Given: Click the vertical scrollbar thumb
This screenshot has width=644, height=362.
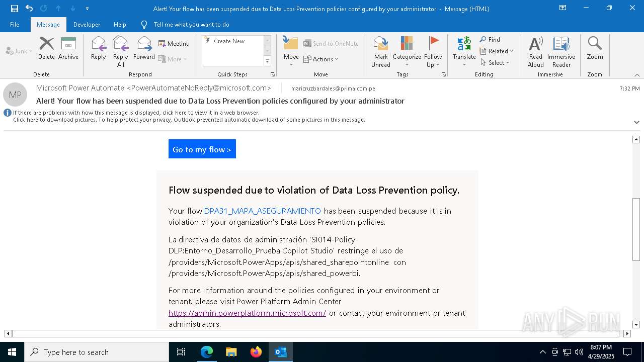Looking at the screenshot, I should tap(636, 229).
